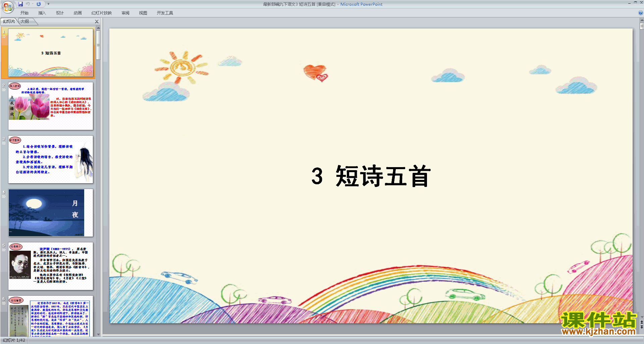Viewport: 644px width, 344px height.
Task: Open the 幻灯片放映 ribbon tab
Action: (102, 13)
